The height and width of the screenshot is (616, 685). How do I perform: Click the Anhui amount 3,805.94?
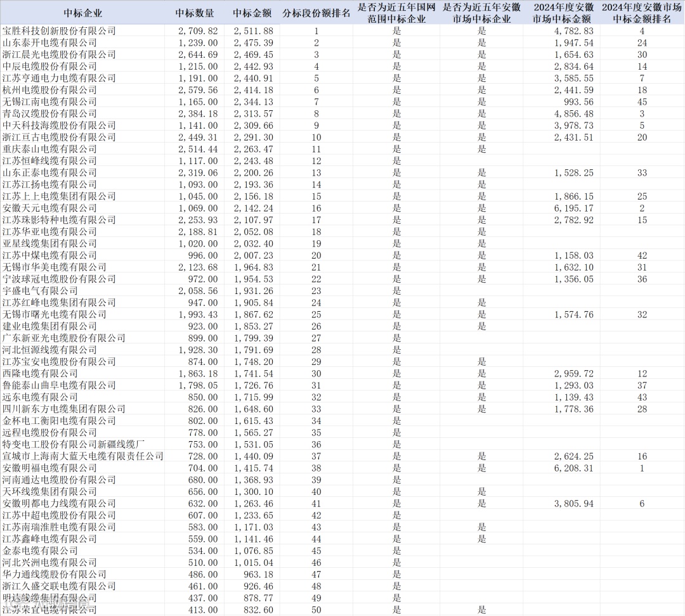click(x=574, y=503)
